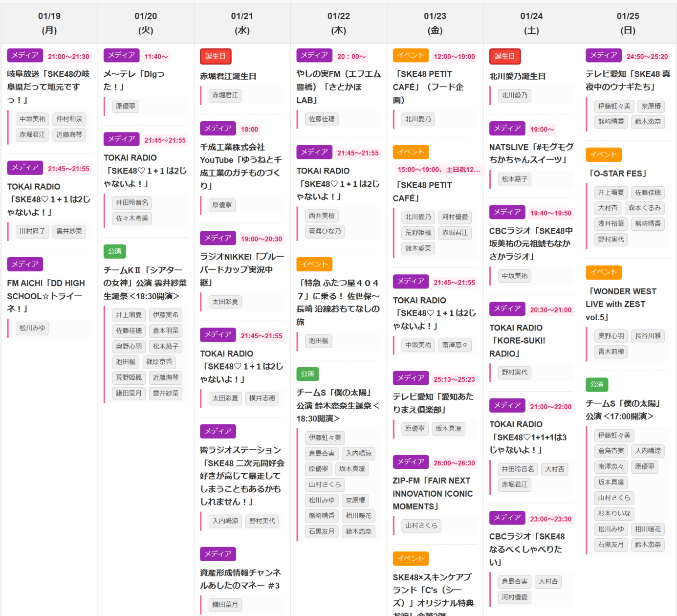Viewport: 677px width, 616px height.
Task: Select the 杉本りいな member tag
Action: point(614,513)
